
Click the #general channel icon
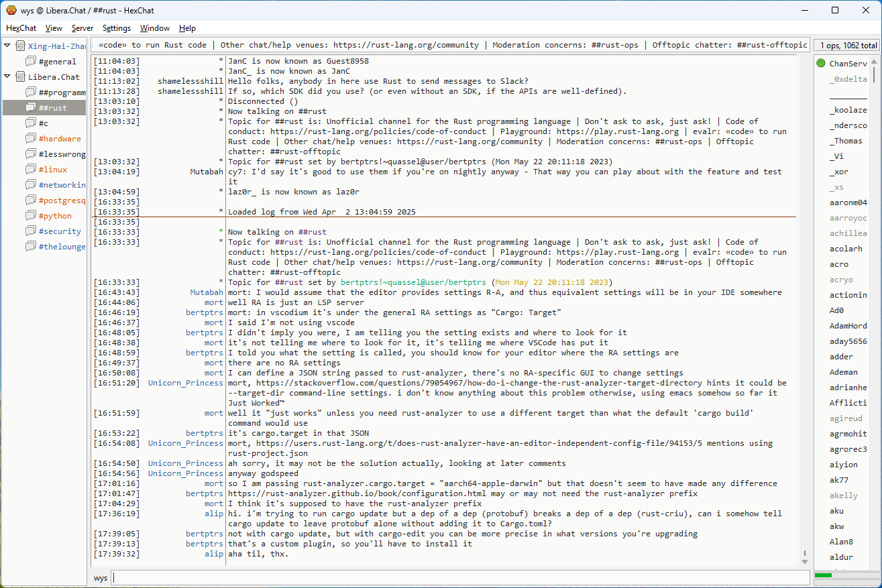coord(31,62)
